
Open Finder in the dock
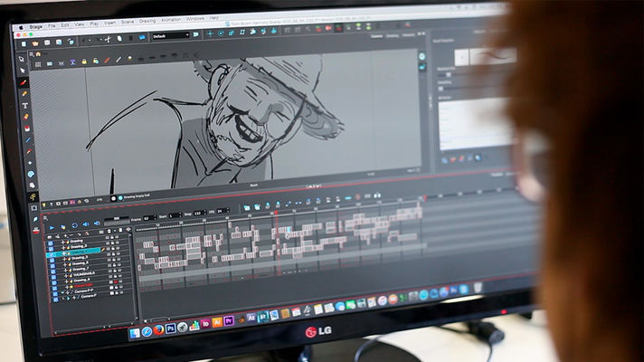tap(135, 333)
